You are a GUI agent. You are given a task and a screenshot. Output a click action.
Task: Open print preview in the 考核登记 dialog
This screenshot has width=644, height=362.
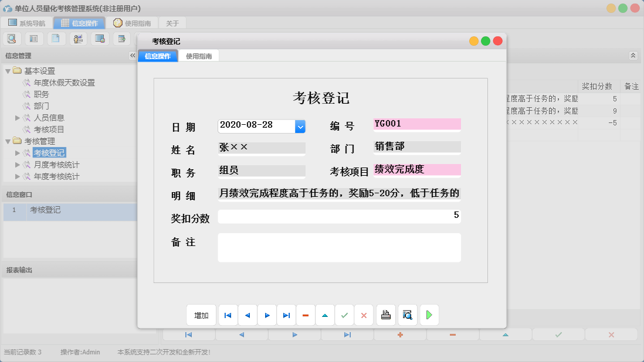tap(408, 315)
